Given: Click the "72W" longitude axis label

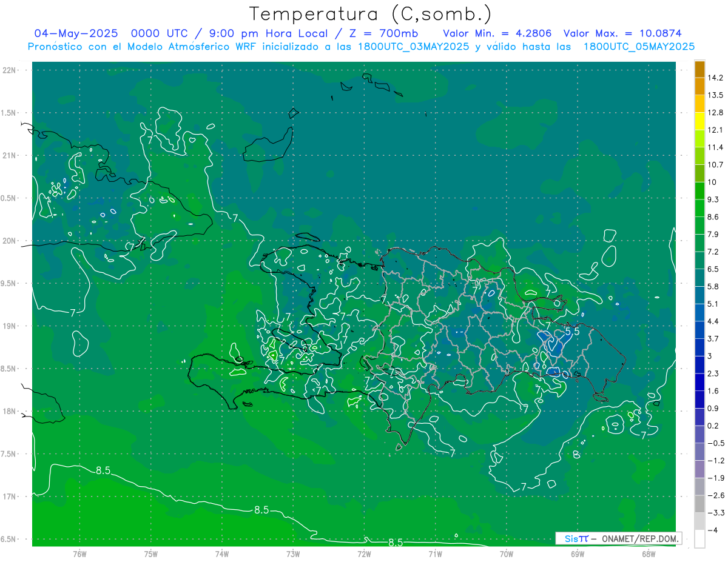Looking at the screenshot, I should coord(364,554).
